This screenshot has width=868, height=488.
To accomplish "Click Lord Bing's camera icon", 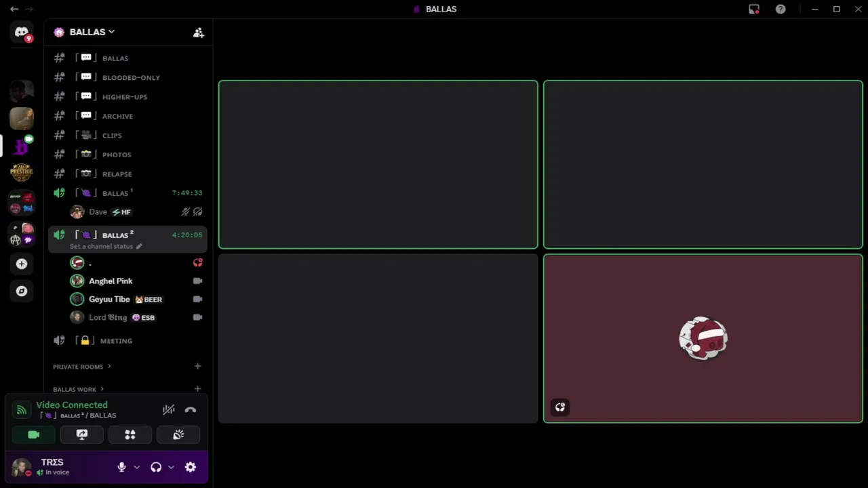I will click(197, 317).
